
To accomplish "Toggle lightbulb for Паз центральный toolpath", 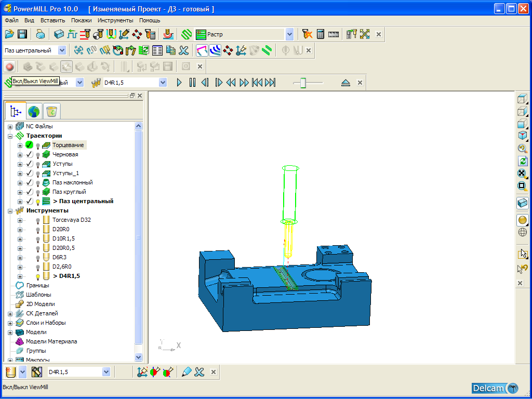I will [x=38, y=202].
